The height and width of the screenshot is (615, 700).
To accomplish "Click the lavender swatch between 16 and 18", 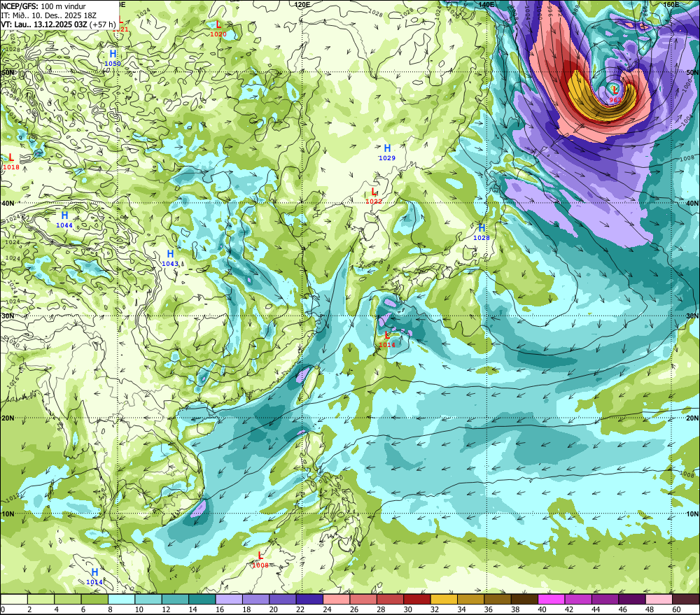I will point(229,600).
